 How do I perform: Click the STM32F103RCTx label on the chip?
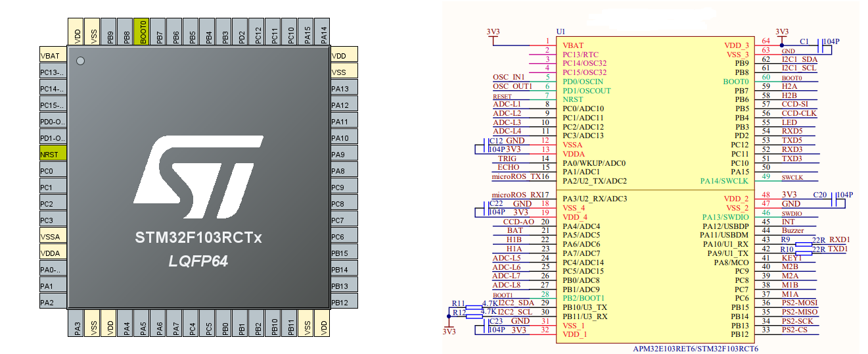click(198, 238)
